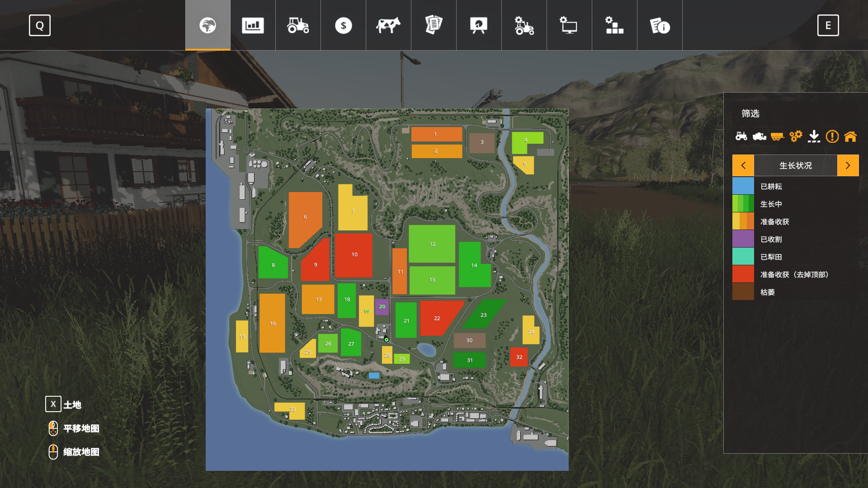868x488 pixels.
Task: Click the Q previous page key button
Action: (40, 25)
